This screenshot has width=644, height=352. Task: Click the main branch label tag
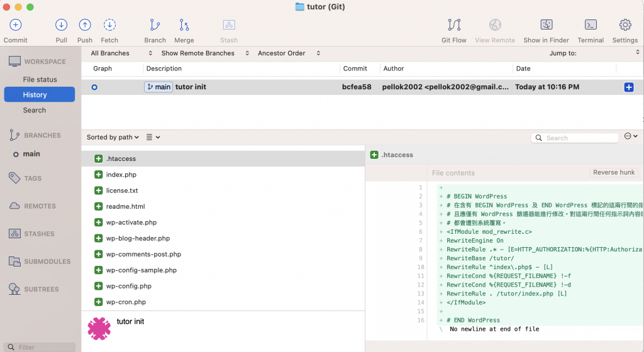pyautogui.click(x=158, y=87)
